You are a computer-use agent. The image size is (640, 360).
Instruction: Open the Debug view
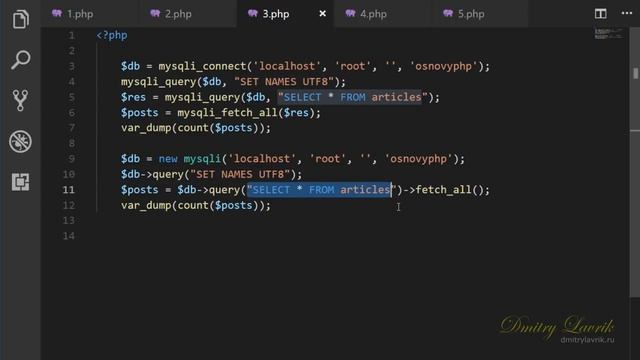(x=20, y=141)
